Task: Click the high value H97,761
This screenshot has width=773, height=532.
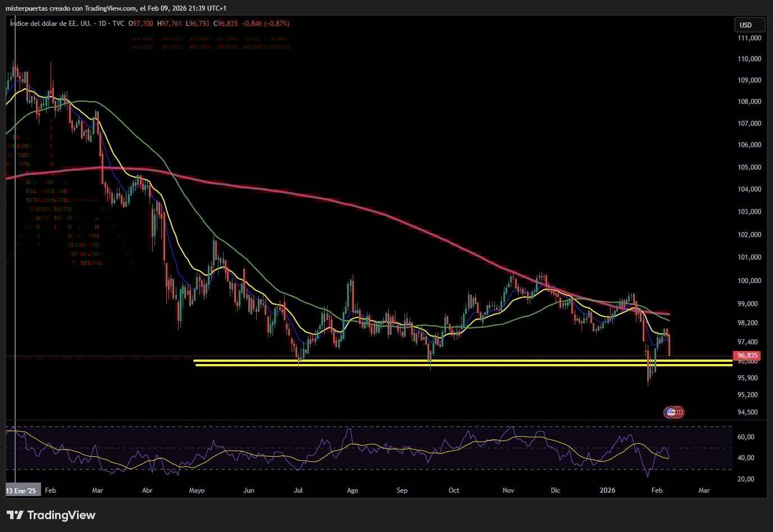Action: (170, 24)
